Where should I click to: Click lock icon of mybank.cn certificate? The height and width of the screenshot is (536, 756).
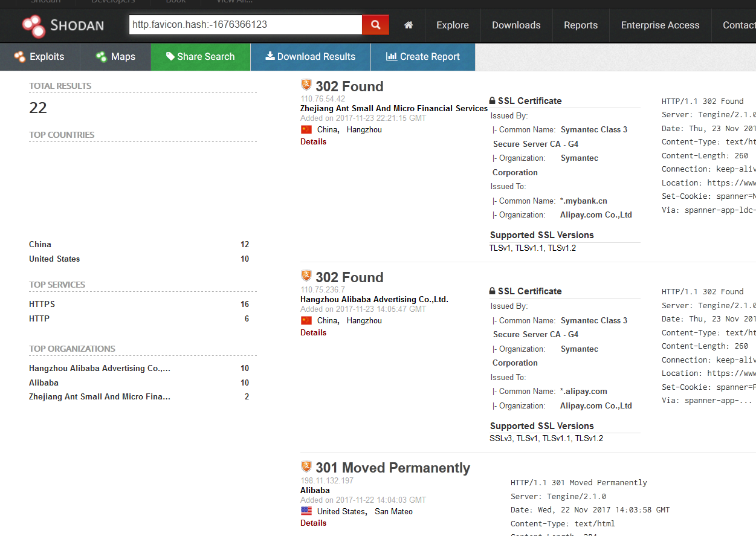(x=493, y=101)
